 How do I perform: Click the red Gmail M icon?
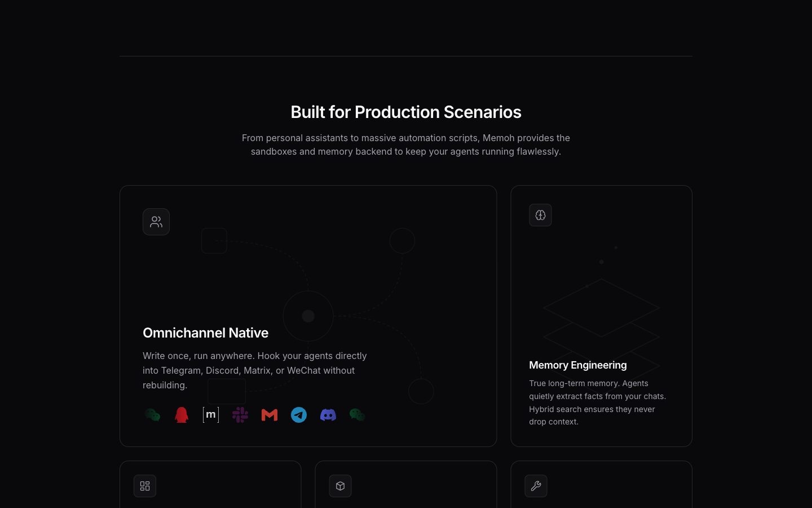tap(270, 415)
